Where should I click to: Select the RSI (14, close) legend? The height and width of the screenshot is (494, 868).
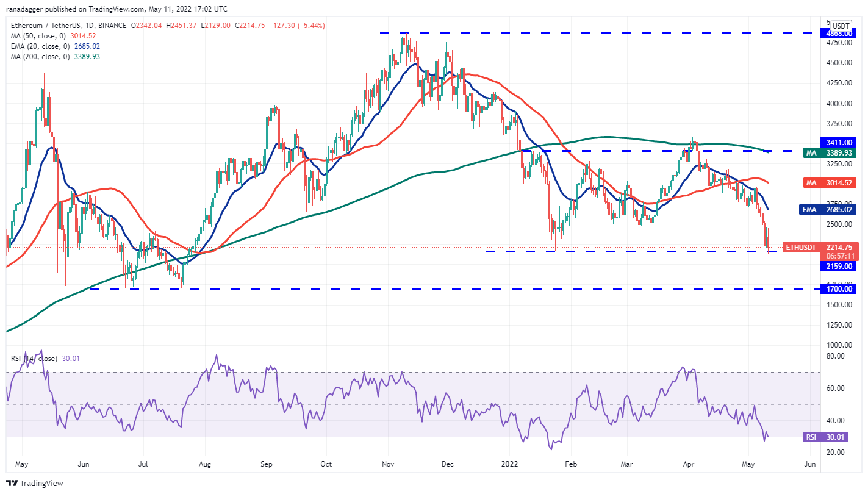pyautogui.click(x=35, y=359)
